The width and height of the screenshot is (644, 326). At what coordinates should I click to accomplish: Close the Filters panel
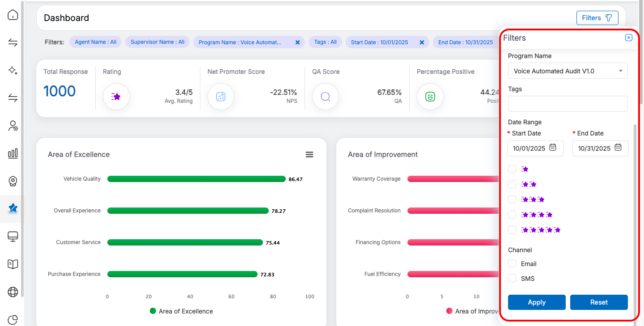tap(628, 38)
